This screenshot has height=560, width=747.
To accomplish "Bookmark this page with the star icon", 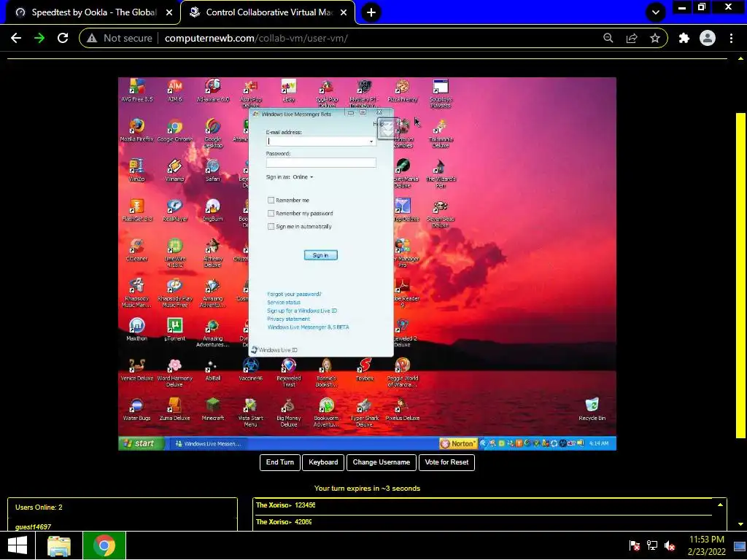I will (655, 38).
